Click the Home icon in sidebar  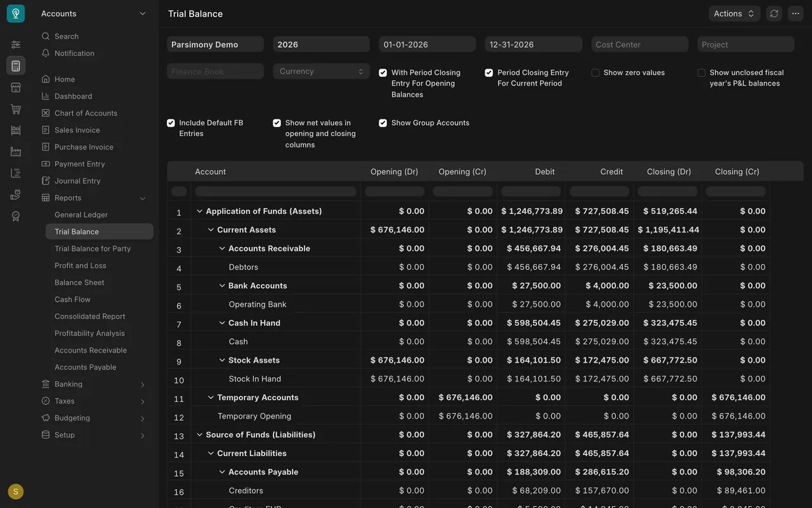(46, 79)
